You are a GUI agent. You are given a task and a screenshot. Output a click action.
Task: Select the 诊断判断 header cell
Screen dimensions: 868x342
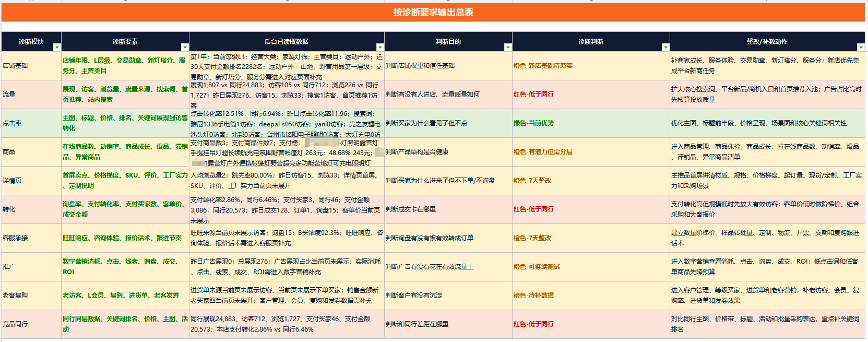[x=591, y=42]
